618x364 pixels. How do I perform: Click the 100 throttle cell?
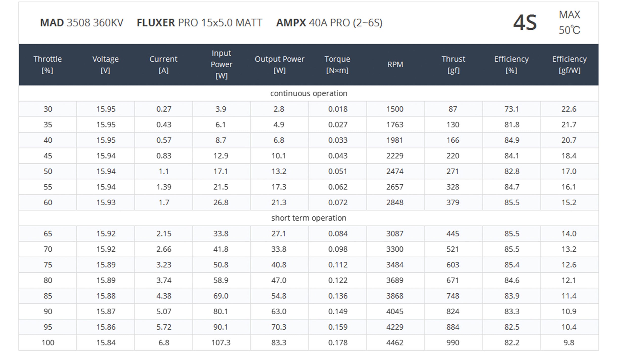48,343
